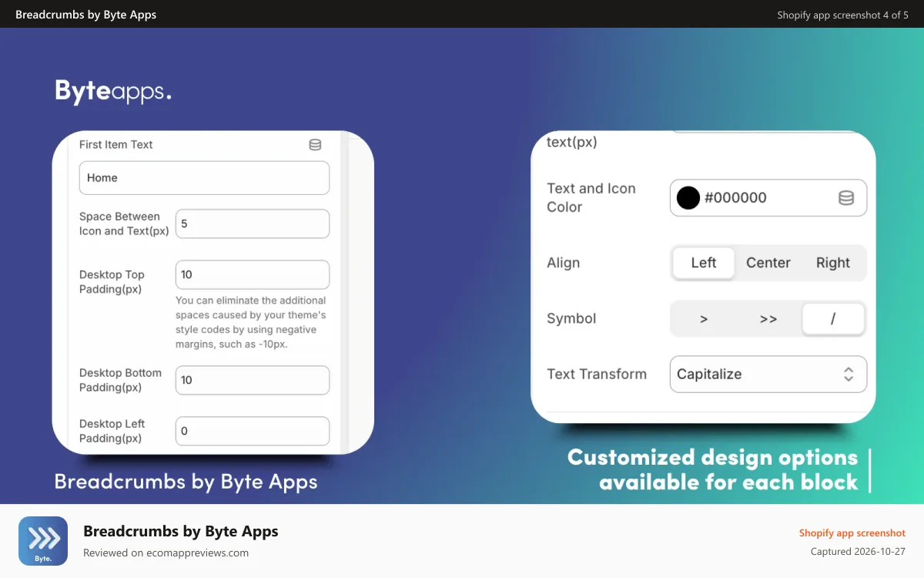Select Left alignment

point(704,263)
